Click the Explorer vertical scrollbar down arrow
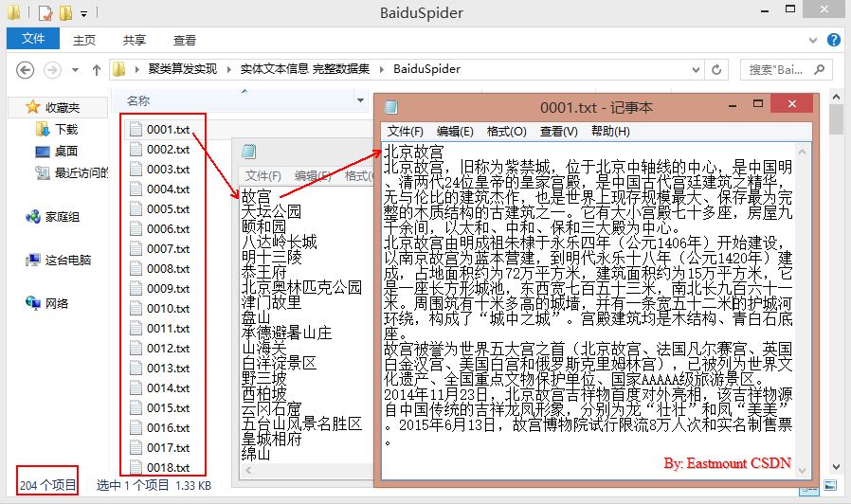851x504 pixels. 837,466
